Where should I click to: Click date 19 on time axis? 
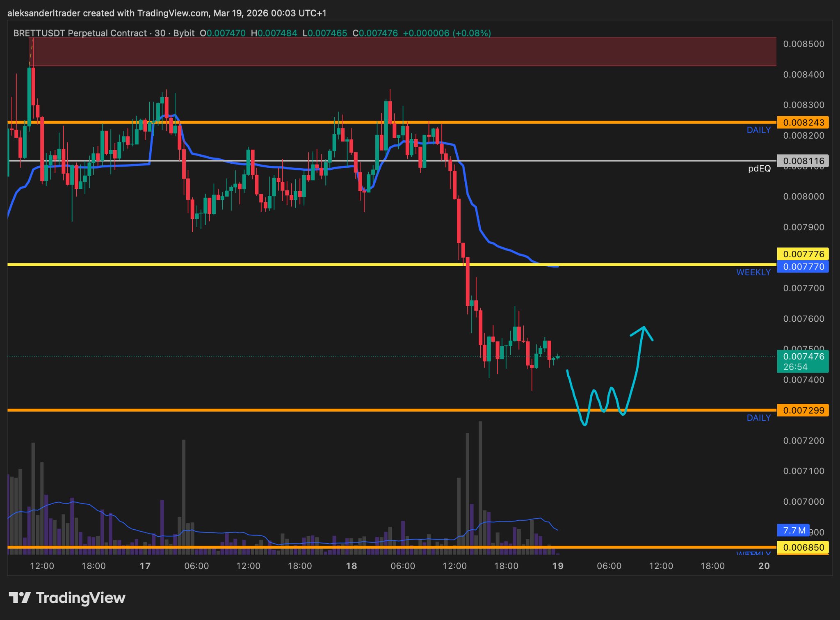pyautogui.click(x=557, y=566)
